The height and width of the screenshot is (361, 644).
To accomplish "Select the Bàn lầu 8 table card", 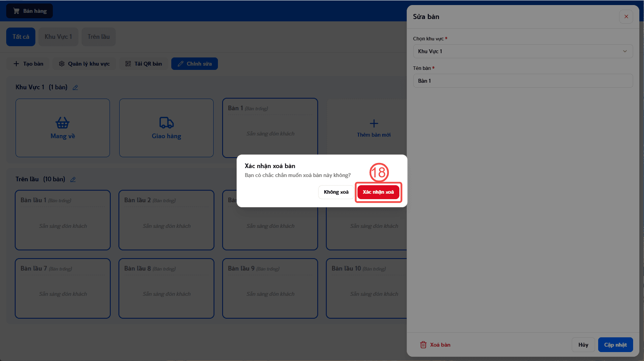I will pyautogui.click(x=166, y=288).
